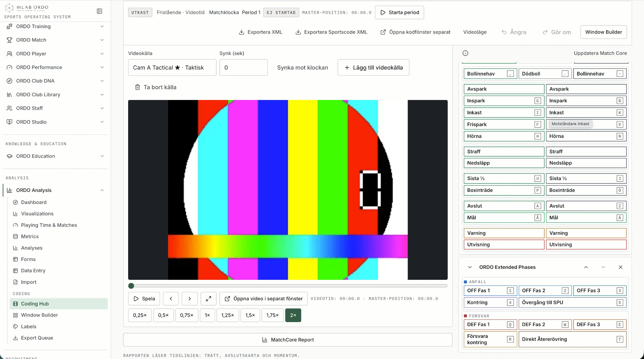Toggle fullscreen video with expand icon
The height and width of the screenshot is (359, 644).
[x=208, y=299]
